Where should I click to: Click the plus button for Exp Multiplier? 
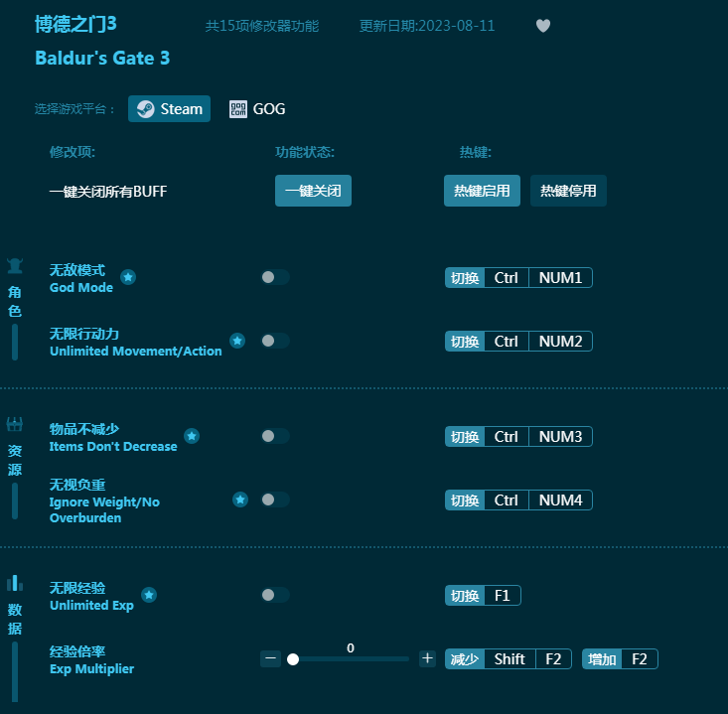(x=428, y=658)
